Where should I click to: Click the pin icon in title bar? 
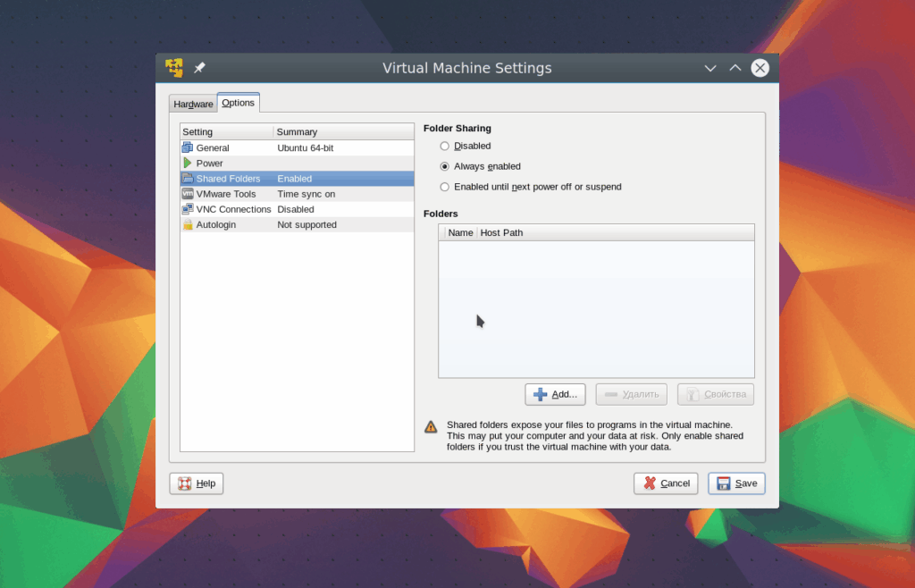tap(200, 68)
